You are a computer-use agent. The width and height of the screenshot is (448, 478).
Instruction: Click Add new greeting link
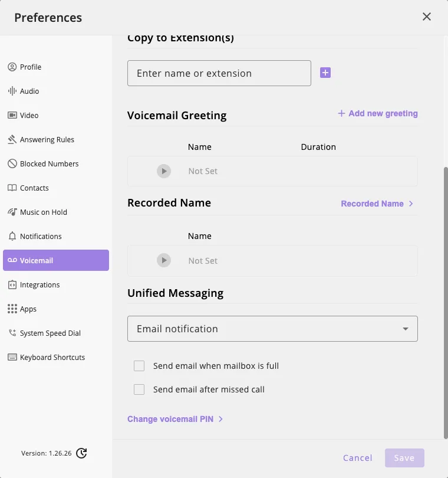(x=378, y=113)
